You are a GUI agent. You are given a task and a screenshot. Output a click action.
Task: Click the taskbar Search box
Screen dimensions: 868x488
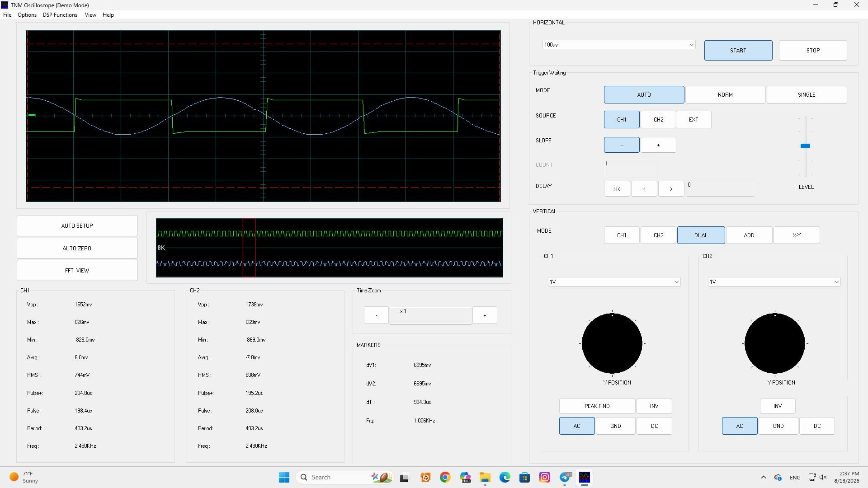(x=346, y=477)
